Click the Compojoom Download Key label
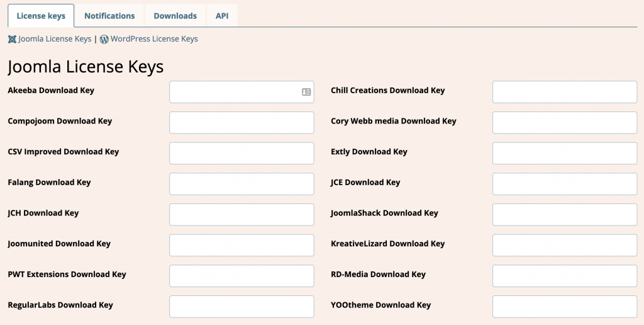Screen dimensions: 644x325 [x=60, y=121]
